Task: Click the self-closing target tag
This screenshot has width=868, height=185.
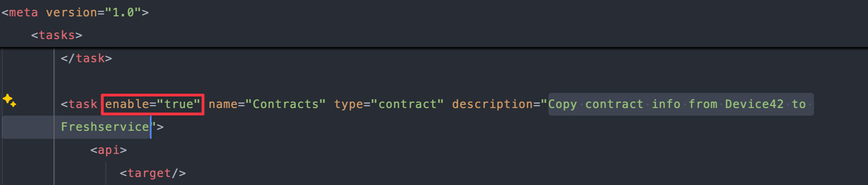Action: [x=152, y=173]
